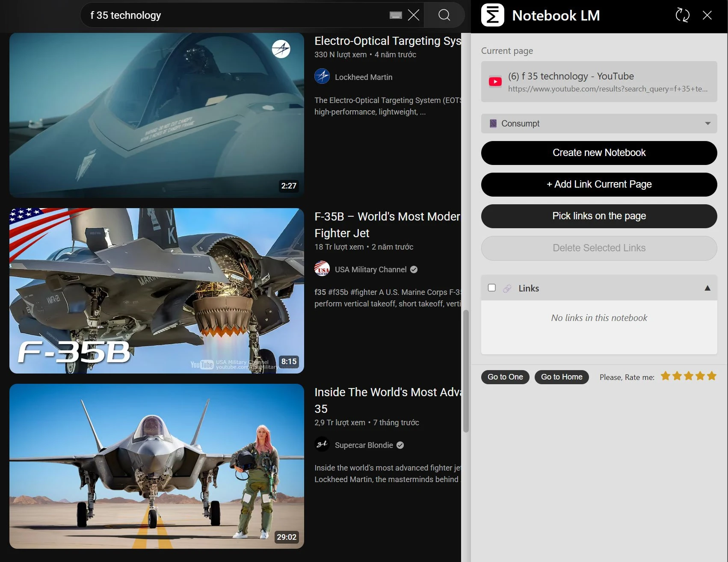The width and height of the screenshot is (728, 562).
Task: Click the f35 #f35b #fighter description snippet
Action: [x=388, y=298]
